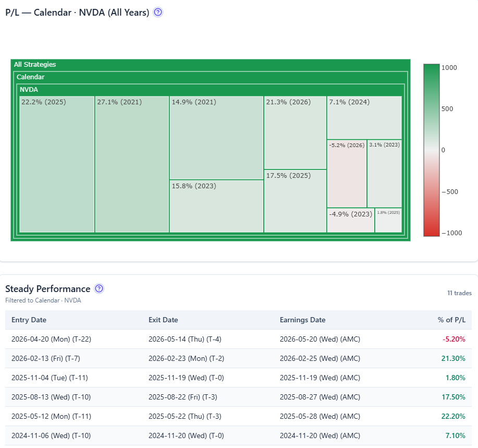The height and width of the screenshot is (448, 478).
Task: Click the 14.9% (2021) treemap tile
Action: [x=216, y=138]
